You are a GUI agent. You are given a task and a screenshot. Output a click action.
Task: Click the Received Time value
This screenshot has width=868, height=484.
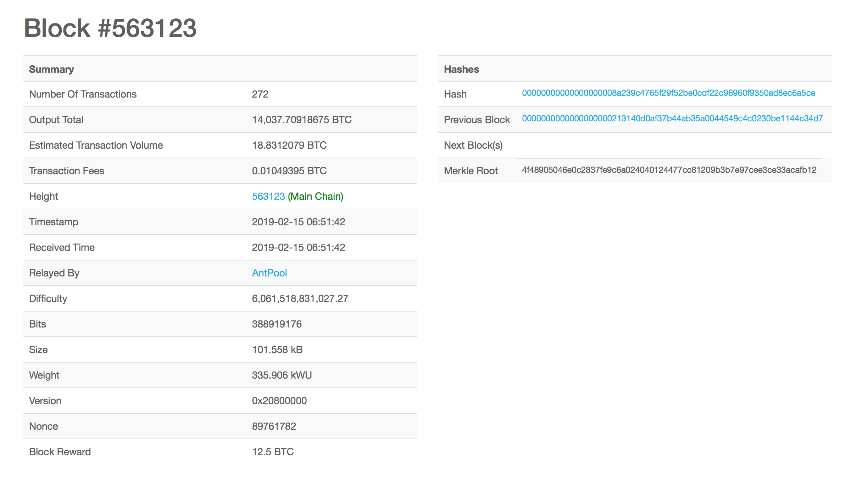[299, 247]
